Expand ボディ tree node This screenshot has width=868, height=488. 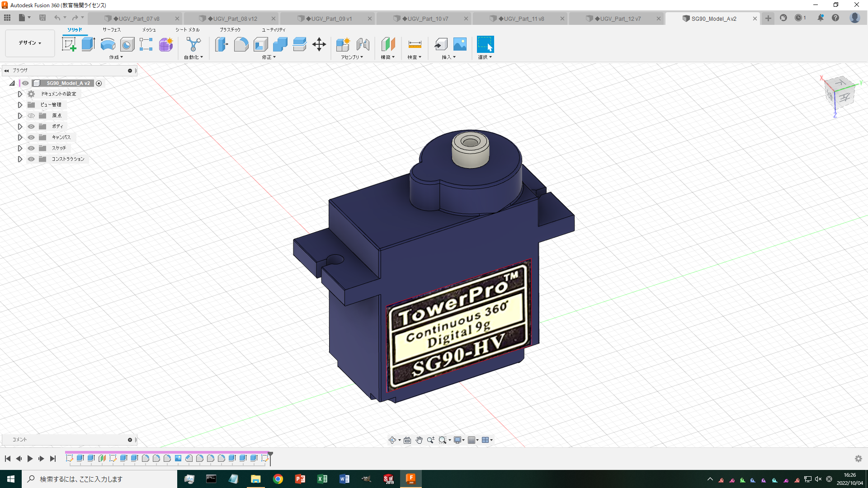[20, 127]
